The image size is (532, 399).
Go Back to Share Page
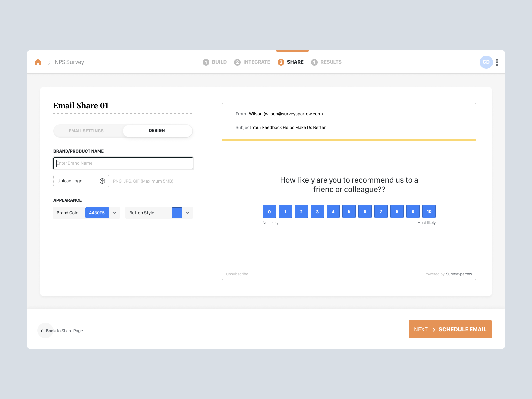pos(62,331)
